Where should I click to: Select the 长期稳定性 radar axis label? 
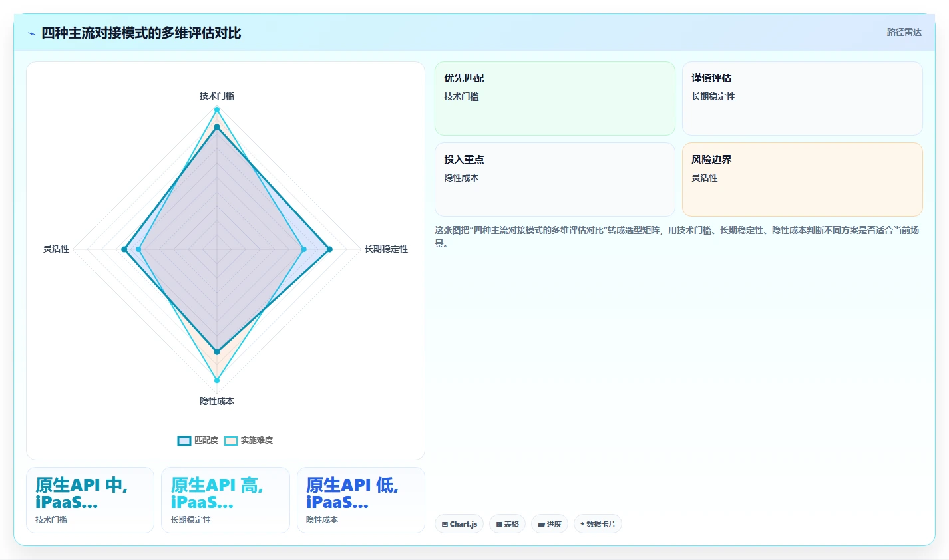[x=386, y=249]
